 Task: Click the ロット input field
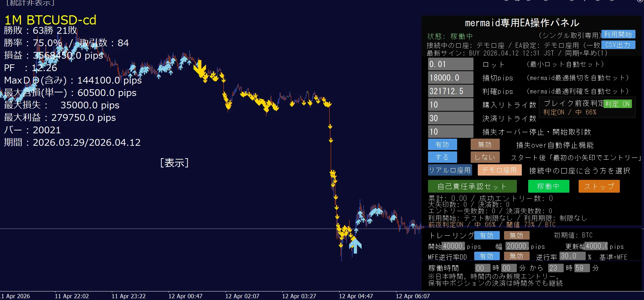450,64
